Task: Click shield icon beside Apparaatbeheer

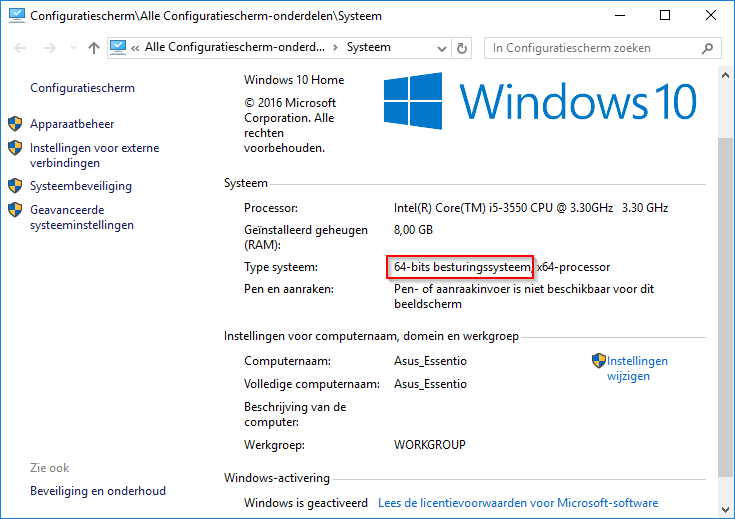Action: pos(15,124)
